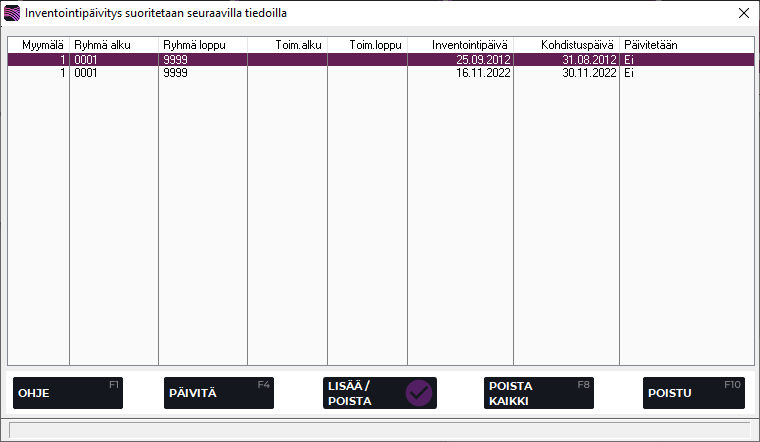The width and height of the screenshot is (760, 442).
Task: Click the checkmark icon on Lisää / Poista
Action: coord(418,393)
